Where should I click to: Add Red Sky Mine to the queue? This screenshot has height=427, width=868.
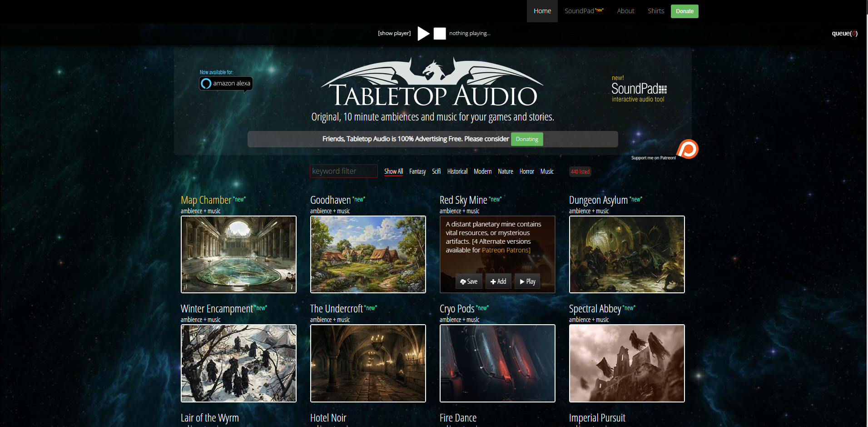pos(498,281)
